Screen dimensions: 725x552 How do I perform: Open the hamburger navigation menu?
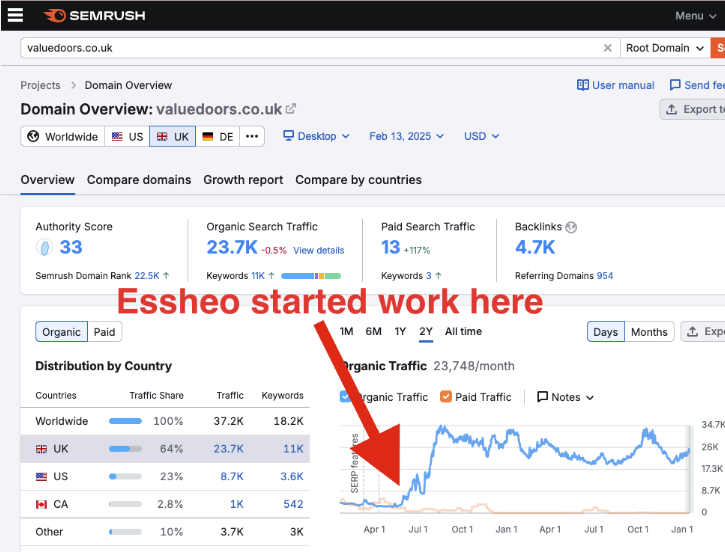[15, 15]
